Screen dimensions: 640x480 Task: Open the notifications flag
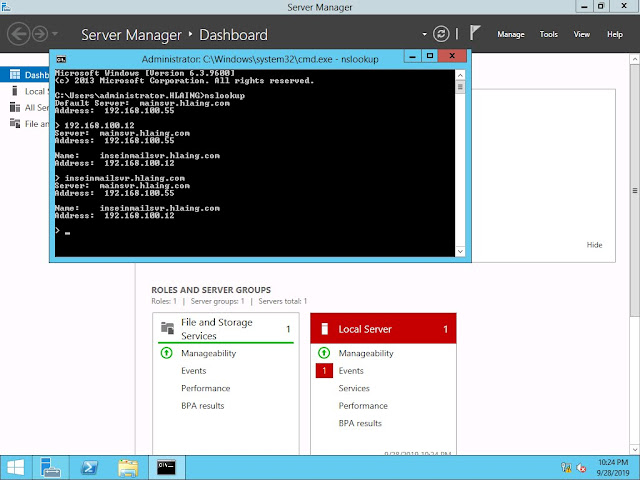point(475,33)
